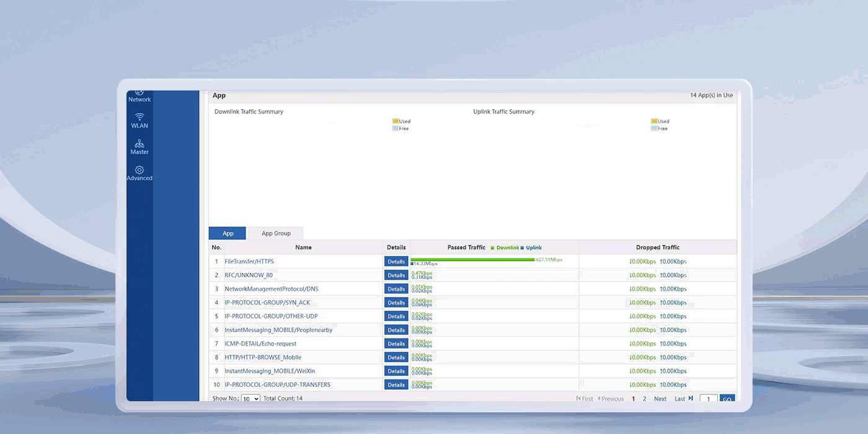Image resolution: width=868 pixels, height=434 pixels.
Task: Click the 14.33Mbps uplink value
Action: coord(425,264)
